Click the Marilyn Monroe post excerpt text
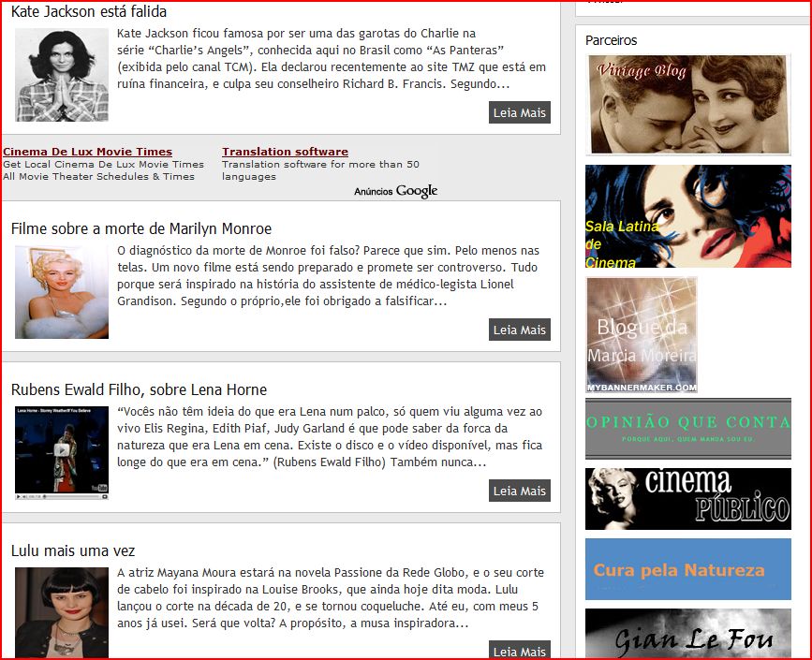The height and width of the screenshot is (660, 812). tap(329, 276)
